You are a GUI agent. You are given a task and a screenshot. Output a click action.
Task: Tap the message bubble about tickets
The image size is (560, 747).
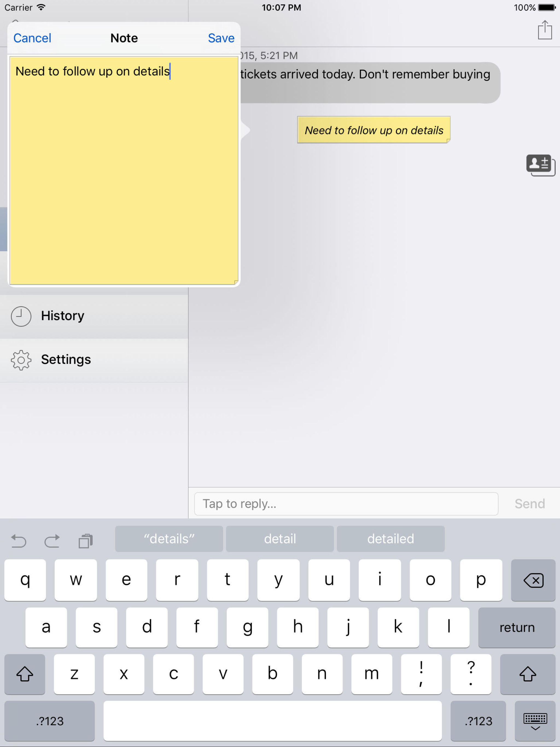coord(370,83)
